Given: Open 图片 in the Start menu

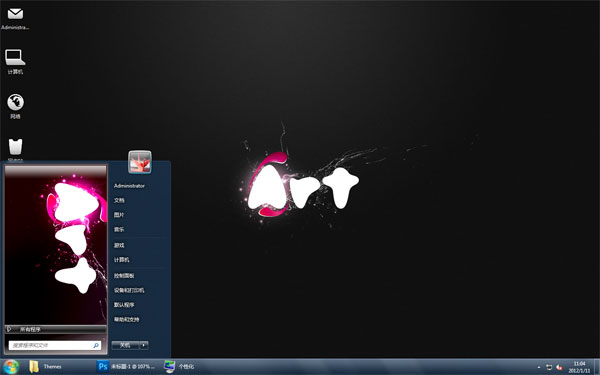Looking at the screenshot, I should (119, 215).
